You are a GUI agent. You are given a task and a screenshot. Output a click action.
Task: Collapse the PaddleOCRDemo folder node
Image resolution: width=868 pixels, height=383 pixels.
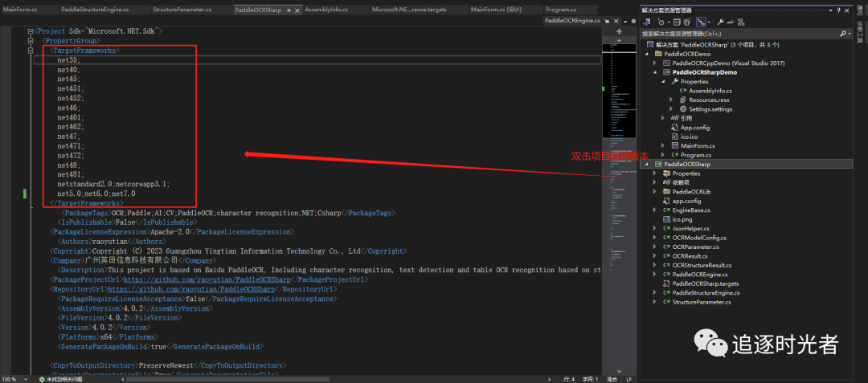[646, 54]
